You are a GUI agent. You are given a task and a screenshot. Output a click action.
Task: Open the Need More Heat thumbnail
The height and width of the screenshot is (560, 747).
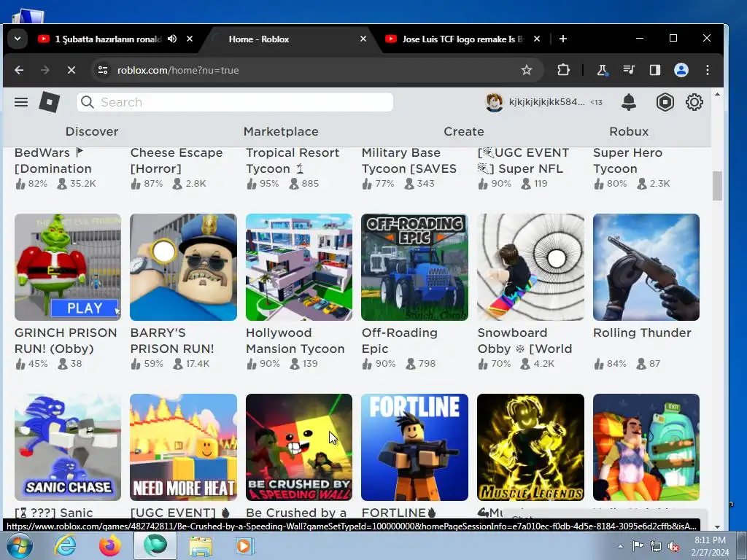(x=183, y=447)
